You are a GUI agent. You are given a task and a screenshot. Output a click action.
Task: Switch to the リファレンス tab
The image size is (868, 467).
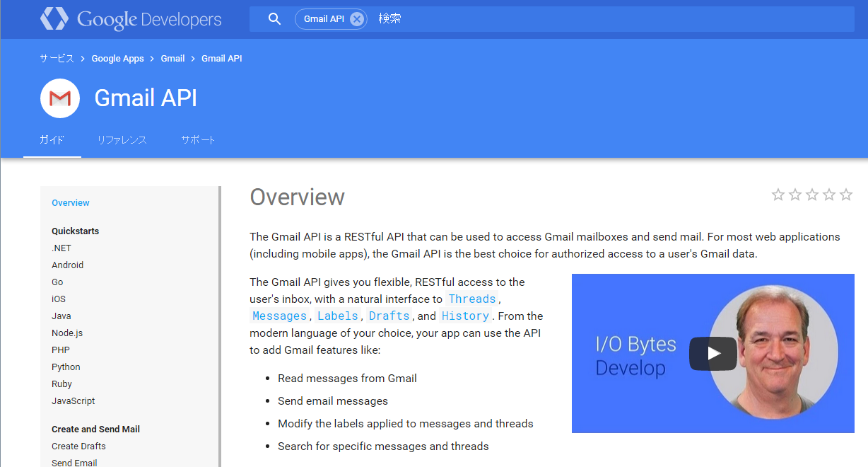click(122, 140)
